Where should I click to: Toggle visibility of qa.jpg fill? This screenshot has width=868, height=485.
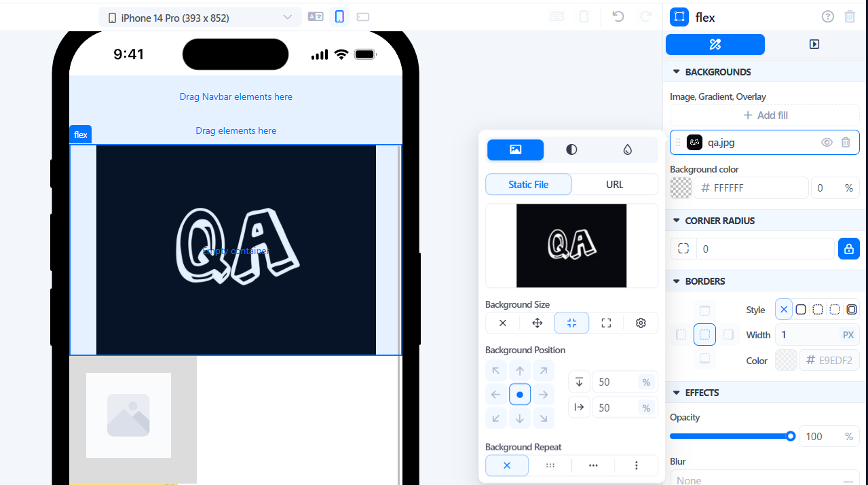point(827,143)
